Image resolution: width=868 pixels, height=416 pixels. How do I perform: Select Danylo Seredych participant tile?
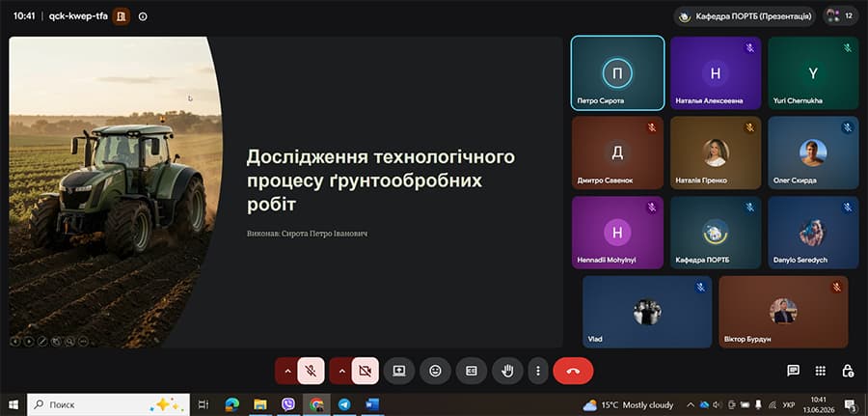pos(813,233)
